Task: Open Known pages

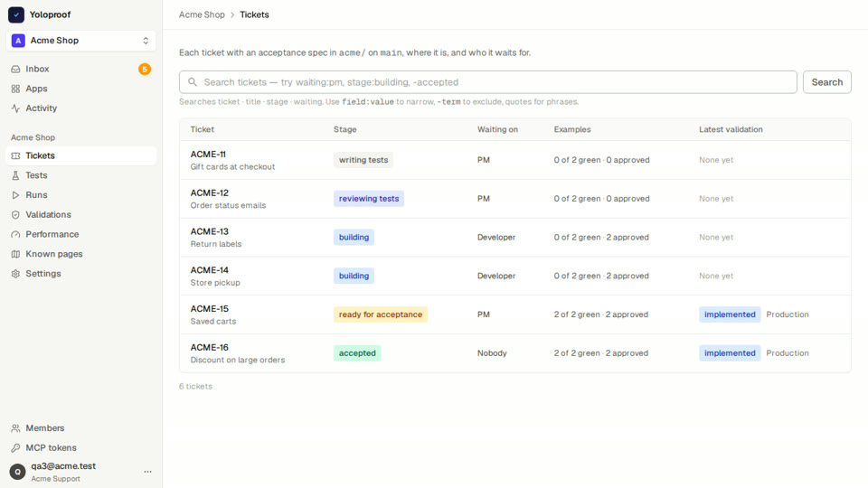Action: point(80,254)
